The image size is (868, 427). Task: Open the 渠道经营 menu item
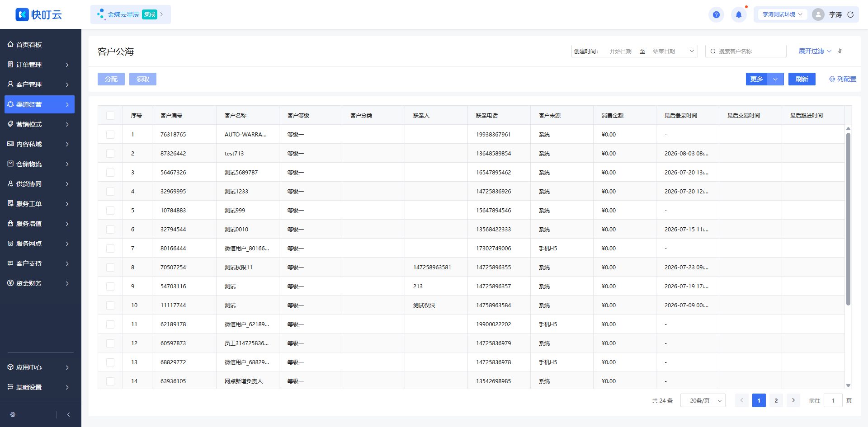pos(39,104)
